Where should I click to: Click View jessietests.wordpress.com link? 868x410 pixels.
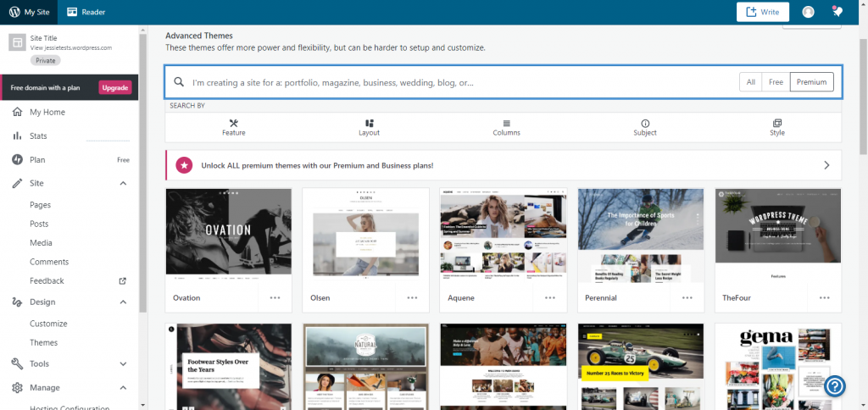coord(71,47)
